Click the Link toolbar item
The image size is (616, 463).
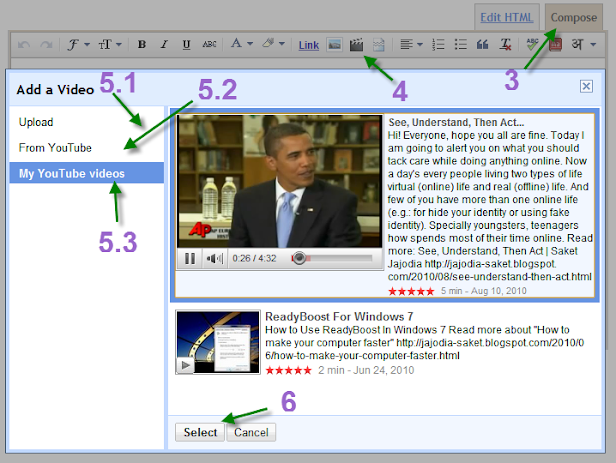pyautogui.click(x=308, y=45)
